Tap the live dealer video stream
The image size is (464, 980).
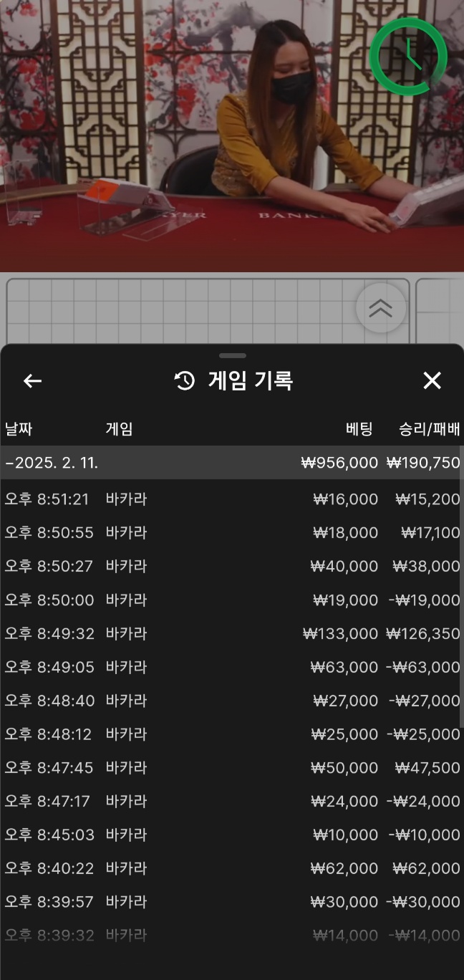pyautogui.click(x=232, y=136)
